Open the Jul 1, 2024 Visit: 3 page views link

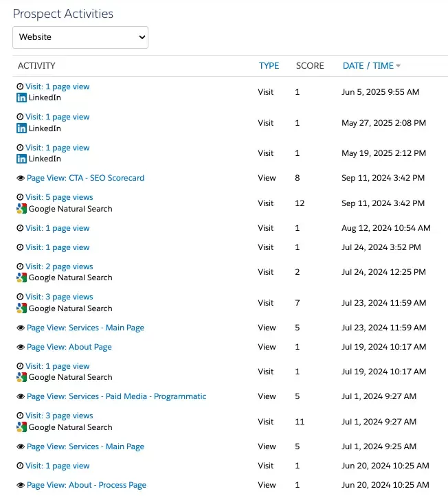point(59,416)
